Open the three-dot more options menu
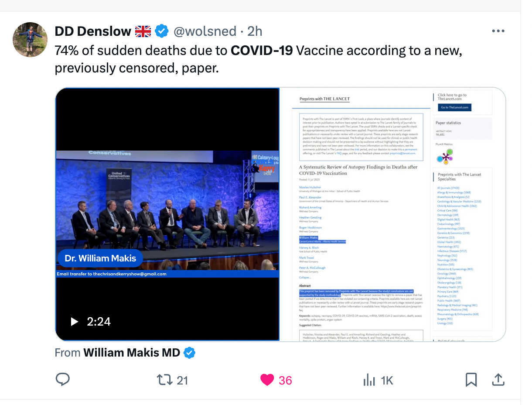Screen dimensions: 532x405 [498, 31]
